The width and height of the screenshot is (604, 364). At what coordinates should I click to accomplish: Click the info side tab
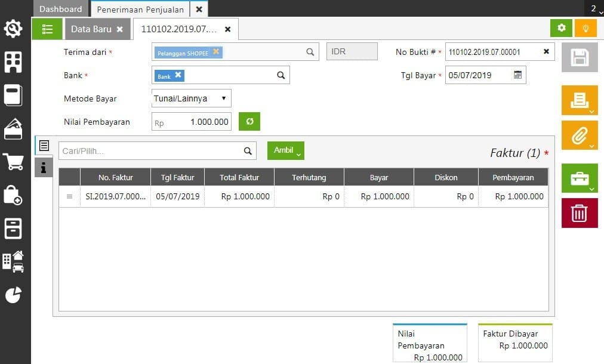coord(44,168)
